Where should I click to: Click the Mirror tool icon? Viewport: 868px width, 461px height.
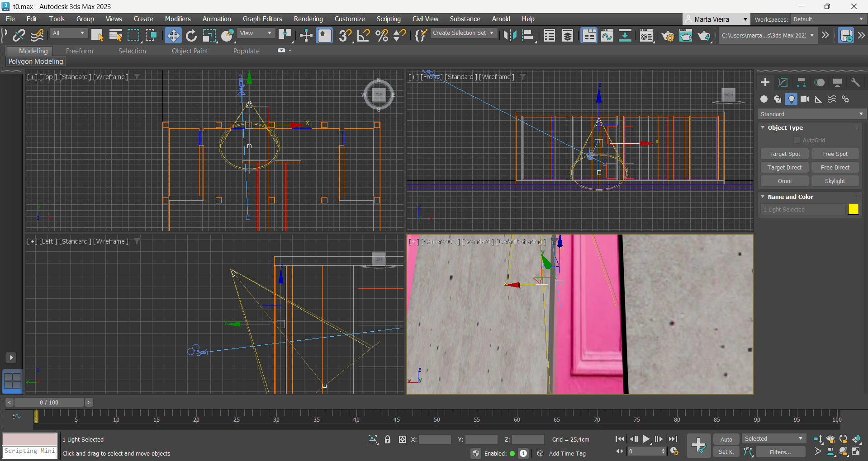(510, 35)
